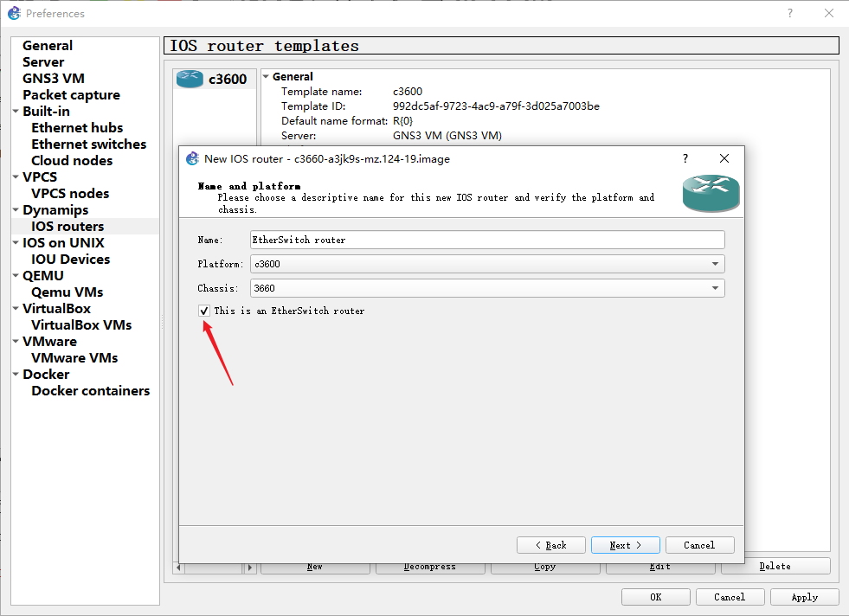Collapse the VMware tree node
The image size is (849, 616).
click(16, 342)
